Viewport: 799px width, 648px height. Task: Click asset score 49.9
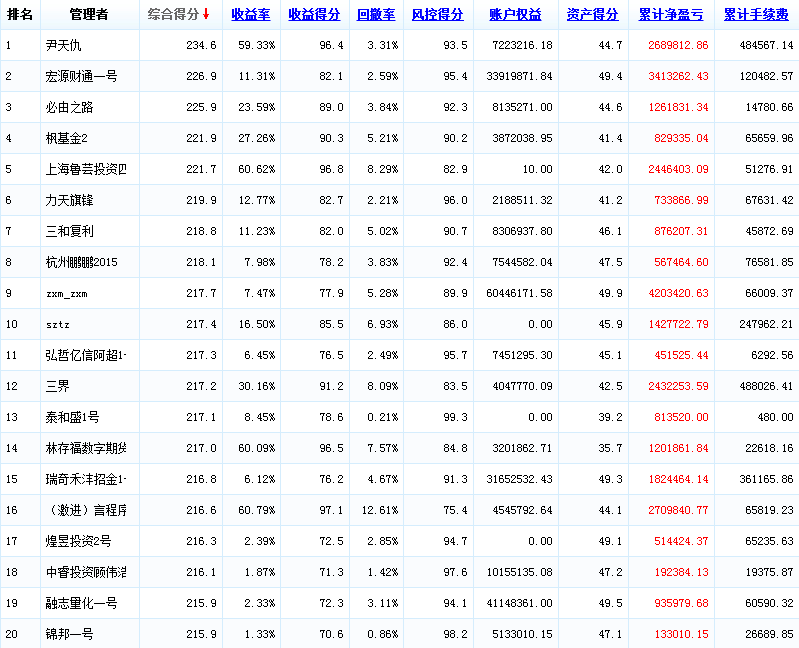pos(610,293)
